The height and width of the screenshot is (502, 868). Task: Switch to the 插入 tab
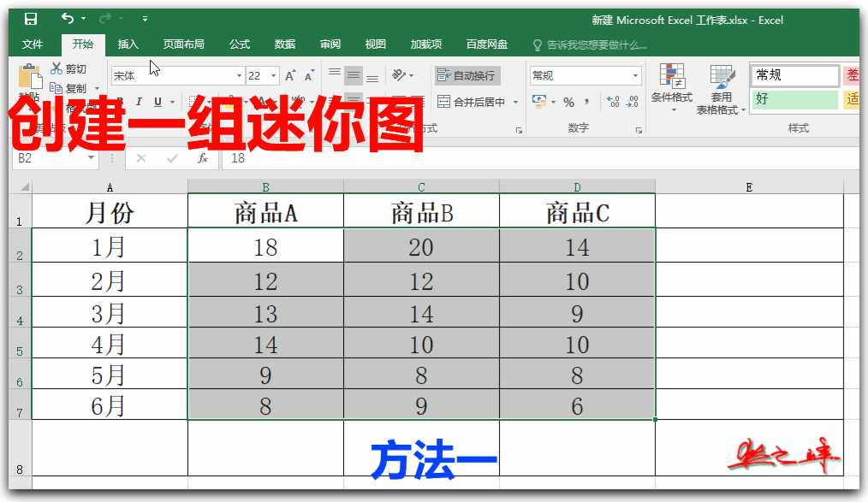click(x=128, y=44)
